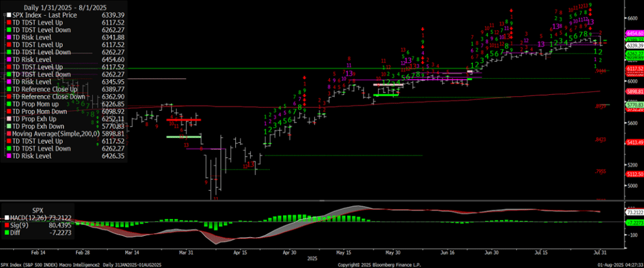Image resolution: width=644 pixels, height=268 pixels.
Task: Click the green Diff swatch in MACD legend
Action: [x=8, y=230]
